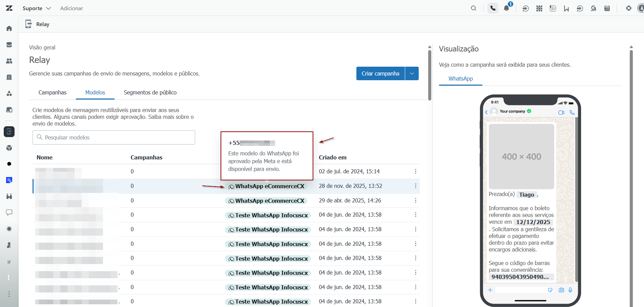
Task: Open row menu for 29 de abr. de 2025
Action: [416, 200]
